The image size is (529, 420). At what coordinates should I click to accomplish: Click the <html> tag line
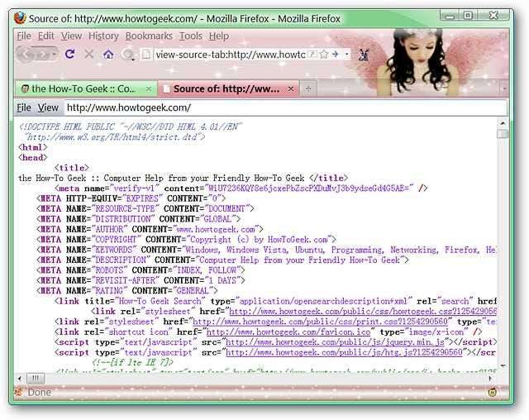pyautogui.click(x=33, y=147)
